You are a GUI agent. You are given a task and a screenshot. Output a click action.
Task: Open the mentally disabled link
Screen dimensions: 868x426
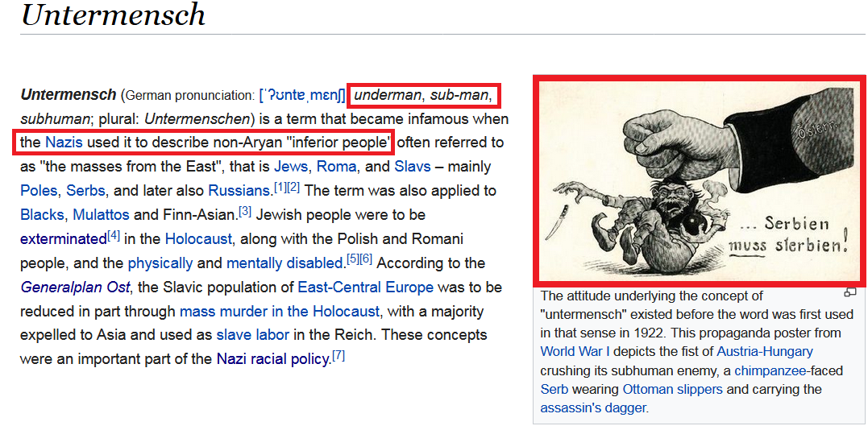tap(285, 263)
